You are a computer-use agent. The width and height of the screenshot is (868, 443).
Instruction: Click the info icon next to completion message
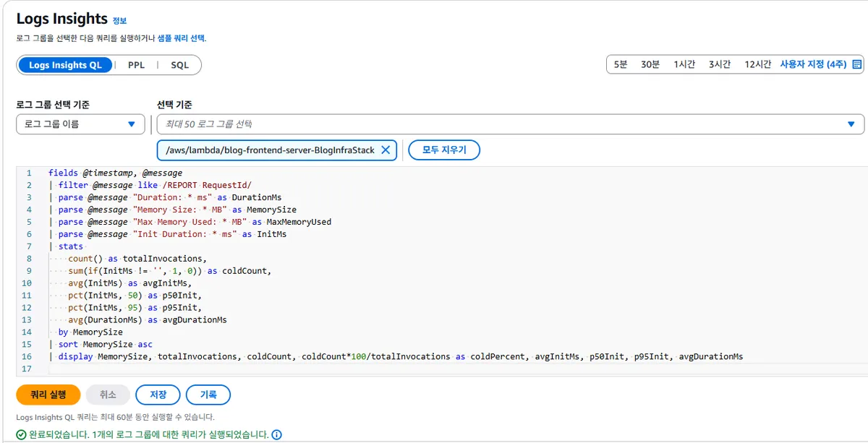point(276,435)
